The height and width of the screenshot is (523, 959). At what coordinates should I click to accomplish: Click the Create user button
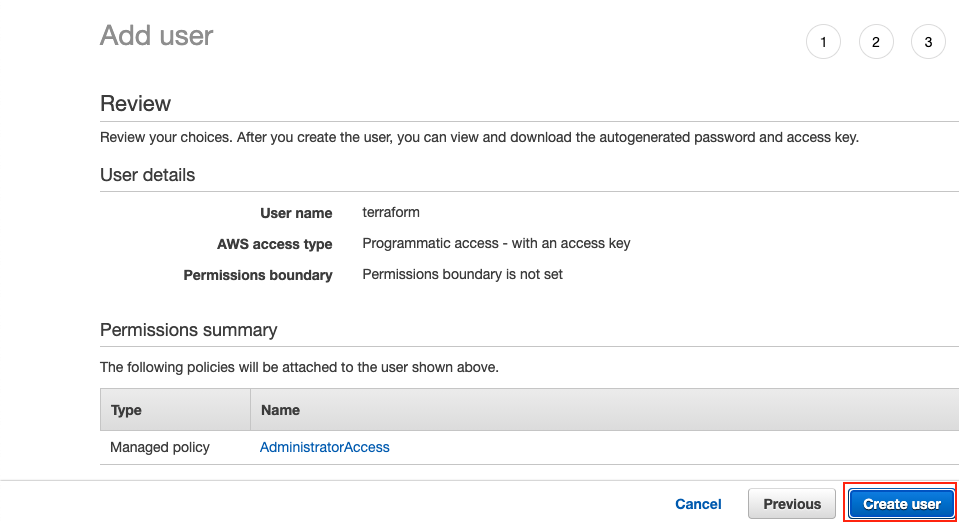click(x=902, y=503)
